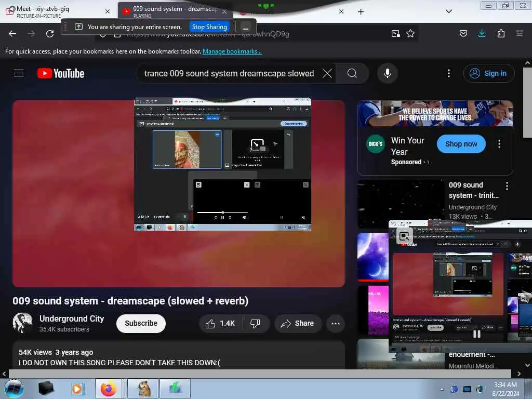Clear the YouTube search box text
Viewport: 532px width, 399px height.
(327, 73)
